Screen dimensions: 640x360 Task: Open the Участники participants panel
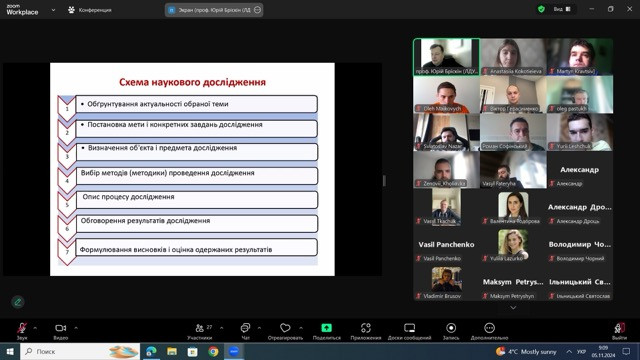click(x=200, y=331)
